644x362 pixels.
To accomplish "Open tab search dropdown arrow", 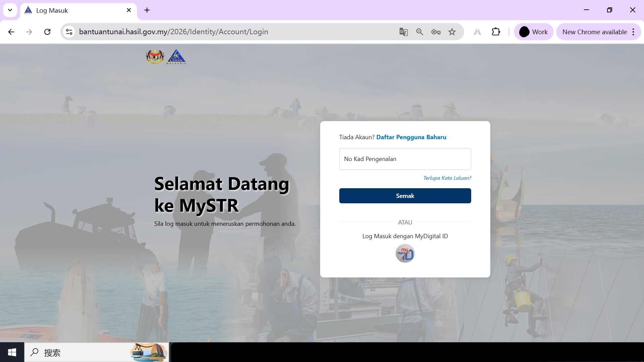I will (10, 10).
